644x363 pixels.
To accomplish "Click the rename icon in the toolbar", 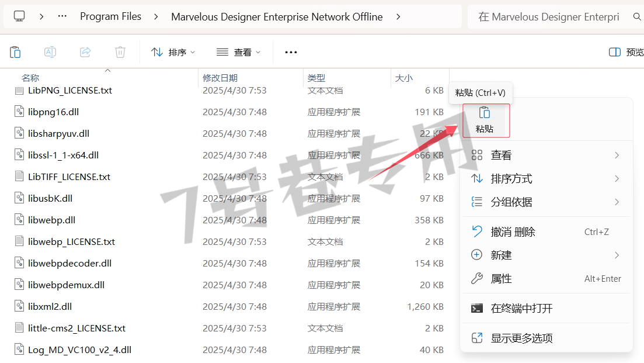I will (50, 52).
